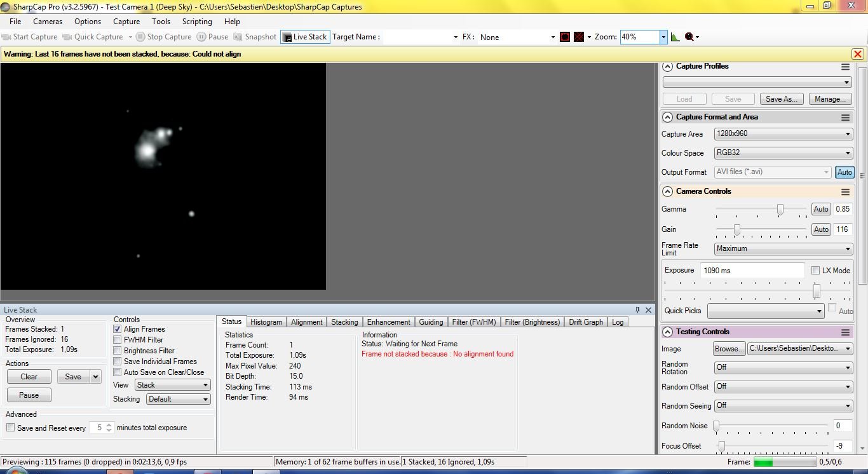The height and width of the screenshot is (474, 868).
Task: Open the Frame Rate Limit dropdown
Action: point(783,249)
